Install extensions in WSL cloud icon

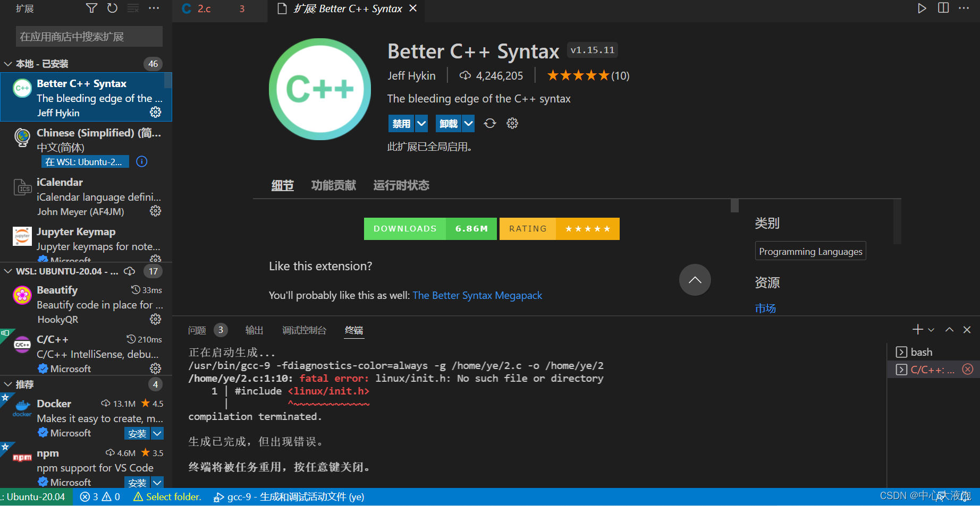[x=129, y=271]
